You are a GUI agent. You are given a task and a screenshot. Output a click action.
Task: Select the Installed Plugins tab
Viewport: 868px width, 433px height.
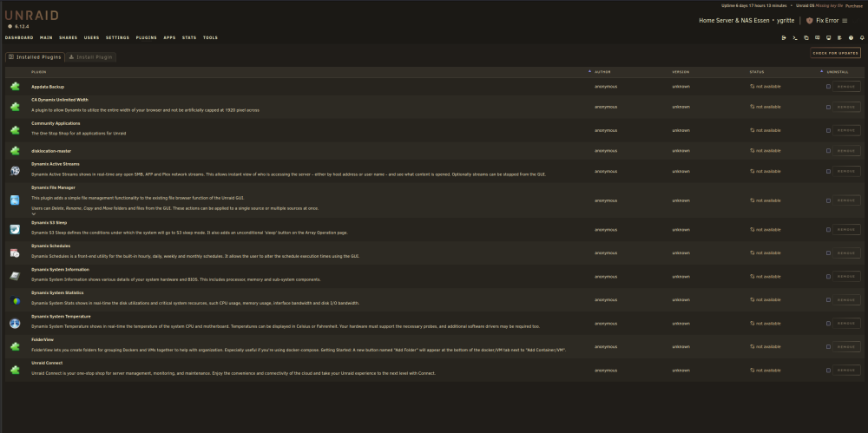[x=35, y=57]
